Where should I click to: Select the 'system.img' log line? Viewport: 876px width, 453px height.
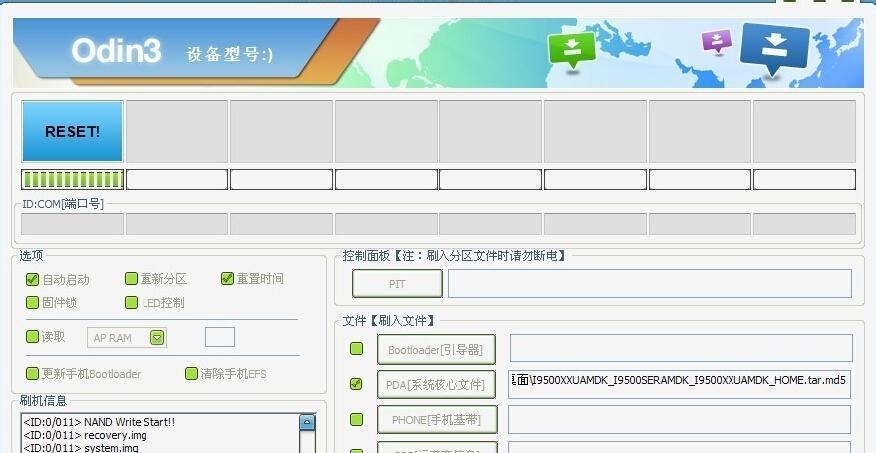click(80, 448)
